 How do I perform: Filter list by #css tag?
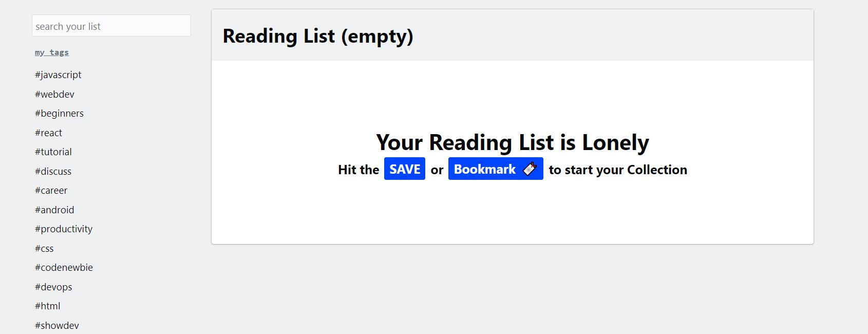click(45, 248)
